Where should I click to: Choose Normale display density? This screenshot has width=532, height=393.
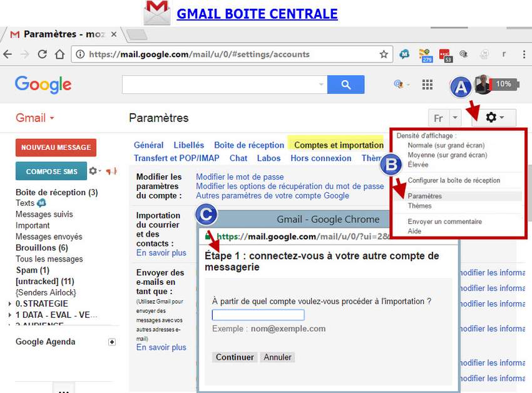pyautogui.click(x=446, y=145)
